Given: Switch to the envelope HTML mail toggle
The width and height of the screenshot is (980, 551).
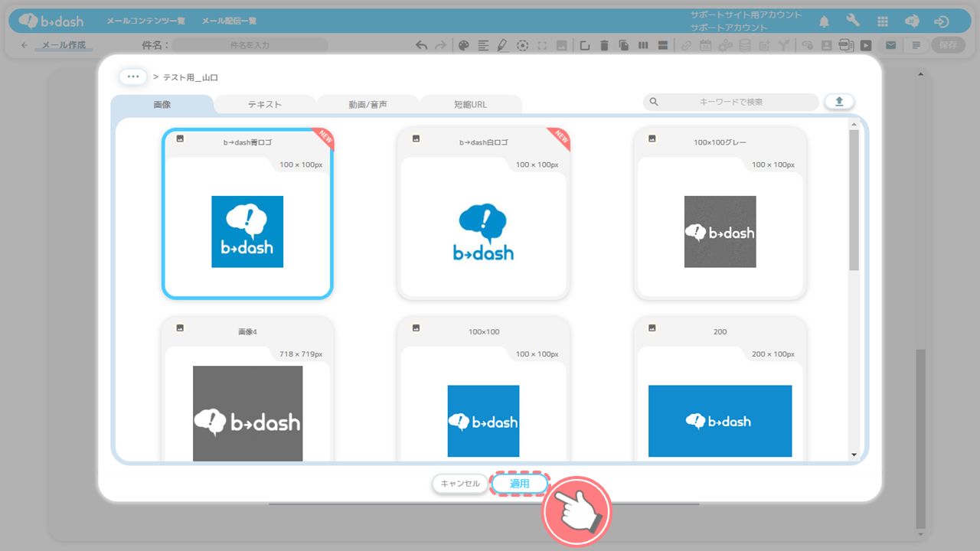Looking at the screenshot, I should click(890, 45).
